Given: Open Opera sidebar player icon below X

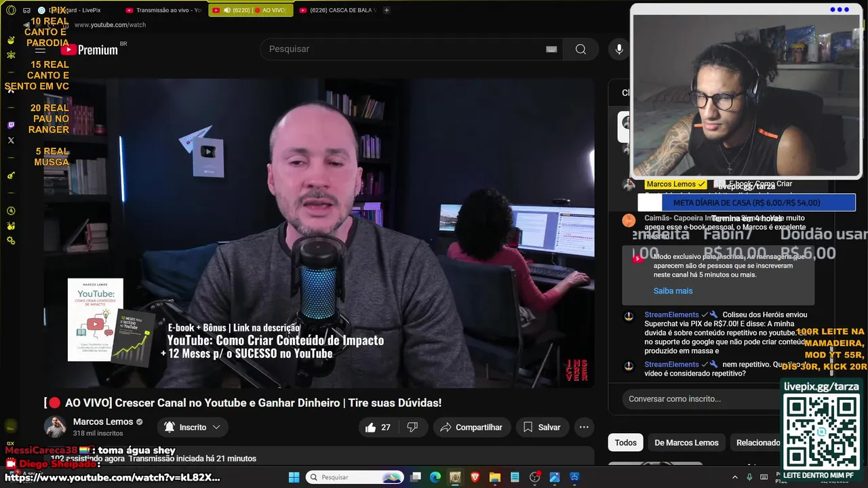Looking at the screenshot, I should 11,176.
